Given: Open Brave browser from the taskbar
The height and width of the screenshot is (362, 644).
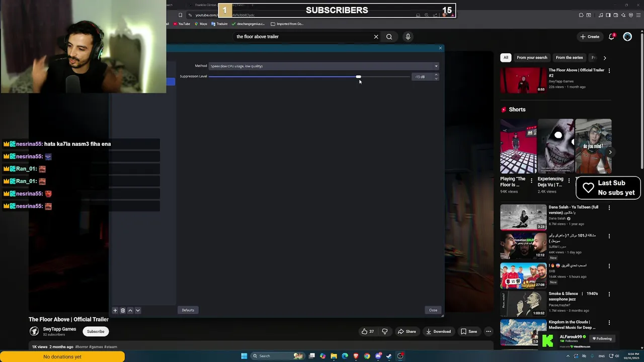Looking at the screenshot, I should point(356,356).
